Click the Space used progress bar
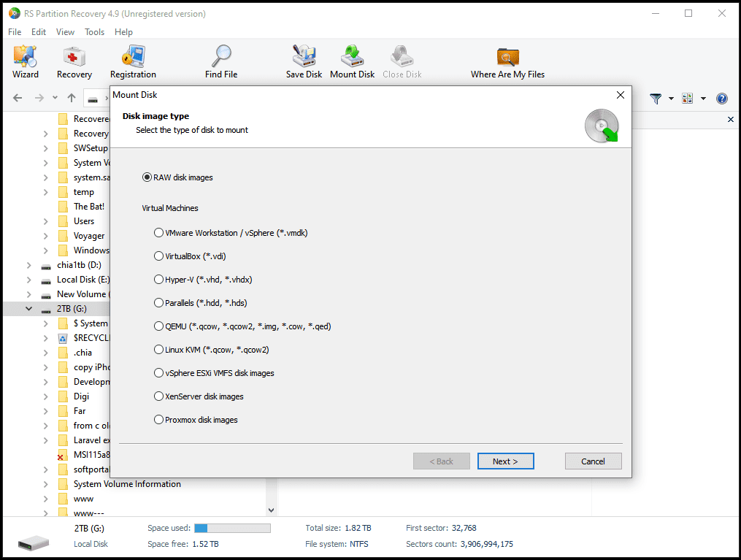This screenshot has width=741, height=560. coord(232,528)
